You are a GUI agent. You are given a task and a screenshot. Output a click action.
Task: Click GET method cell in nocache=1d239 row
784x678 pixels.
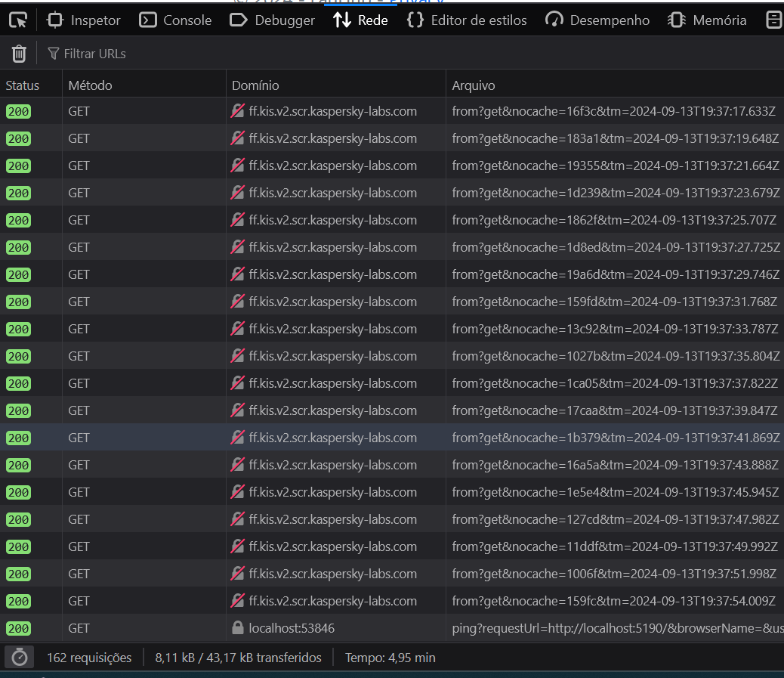(x=144, y=193)
